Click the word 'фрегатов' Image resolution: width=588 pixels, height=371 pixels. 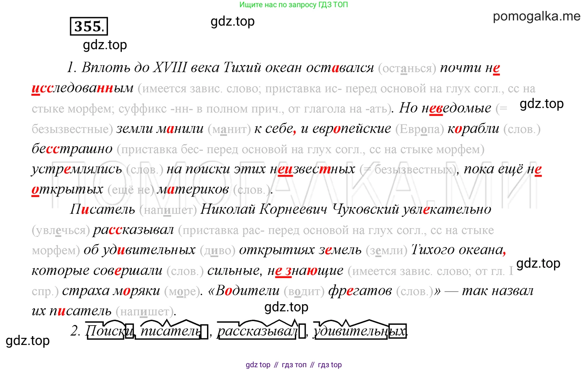click(x=360, y=290)
